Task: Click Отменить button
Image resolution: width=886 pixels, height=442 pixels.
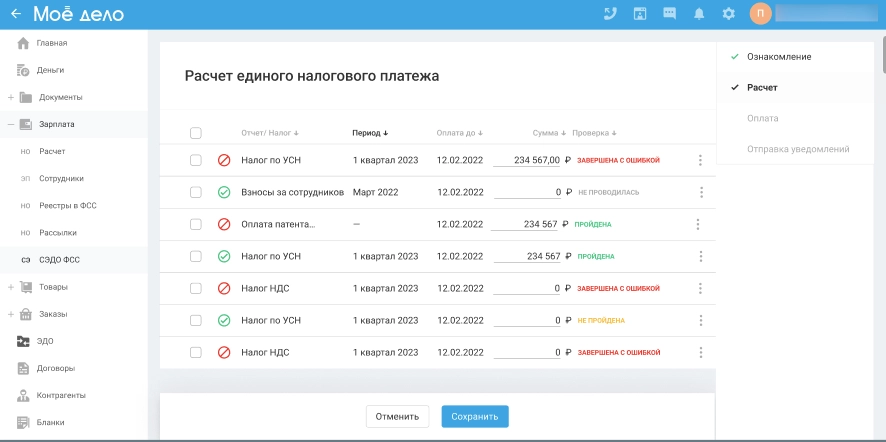Action: (x=397, y=417)
